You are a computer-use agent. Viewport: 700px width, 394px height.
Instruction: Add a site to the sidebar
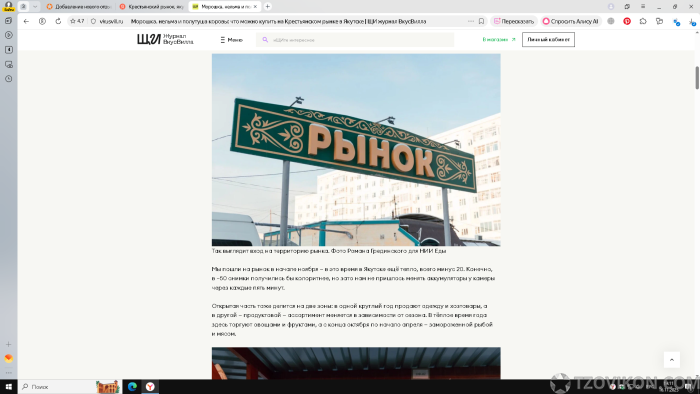point(8,344)
